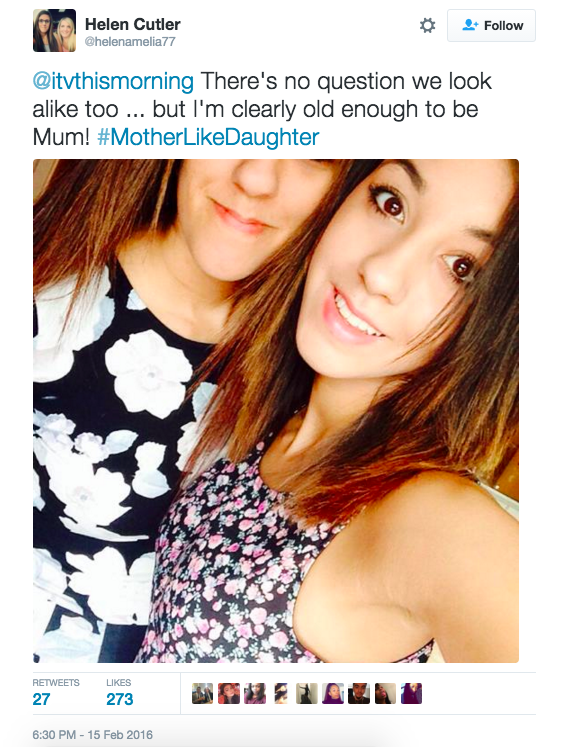Open the Helen Cutler name link

[132, 24]
